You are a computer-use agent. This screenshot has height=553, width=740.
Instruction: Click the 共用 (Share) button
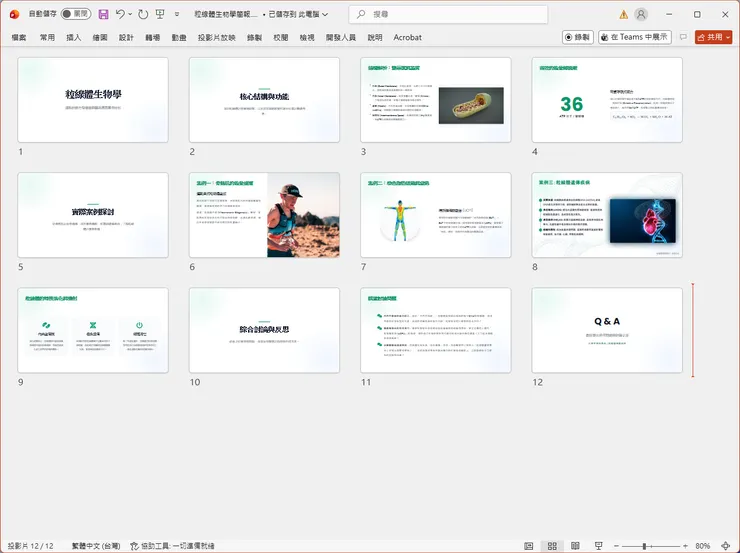tap(710, 37)
